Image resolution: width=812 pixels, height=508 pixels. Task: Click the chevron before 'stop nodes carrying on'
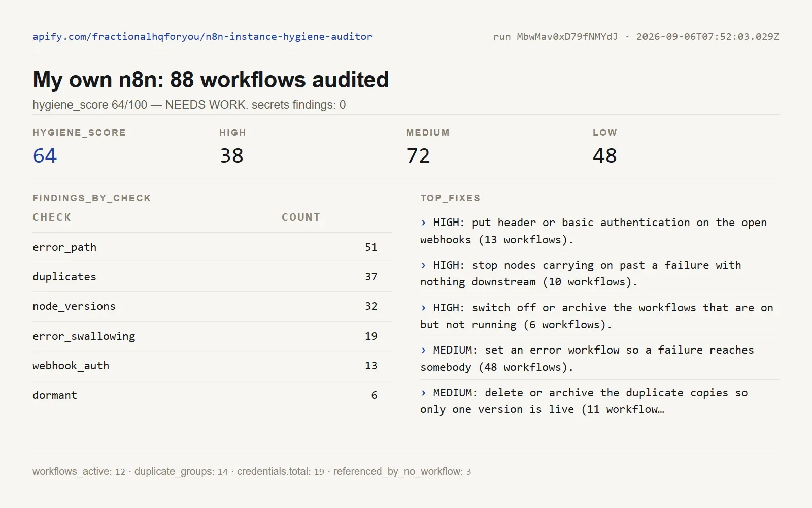click(x=424, y=265)
